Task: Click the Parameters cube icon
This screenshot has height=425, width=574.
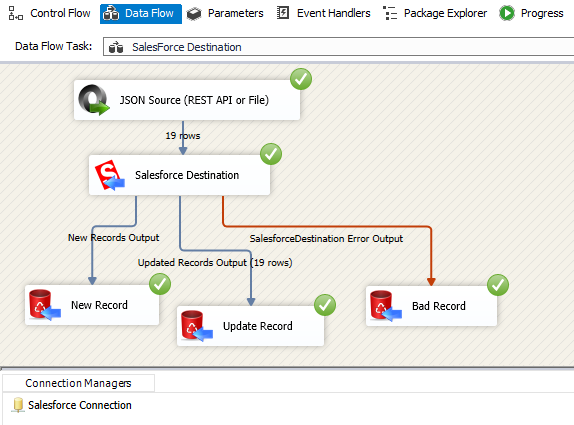Action: (194, 14)
